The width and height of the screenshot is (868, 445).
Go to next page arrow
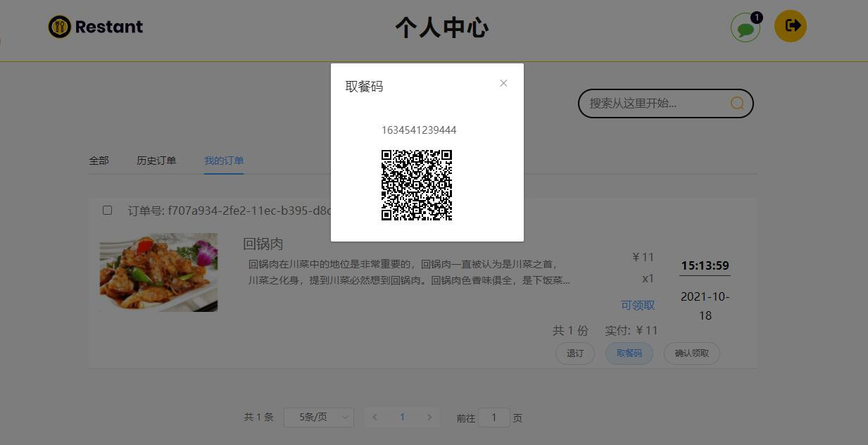(x=429, y=418)
